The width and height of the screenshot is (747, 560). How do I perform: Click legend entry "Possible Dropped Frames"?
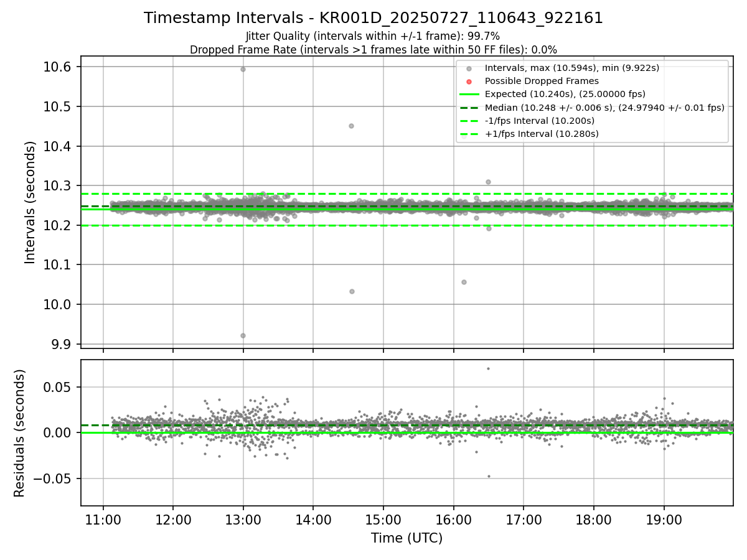click(x=542, y=81)
